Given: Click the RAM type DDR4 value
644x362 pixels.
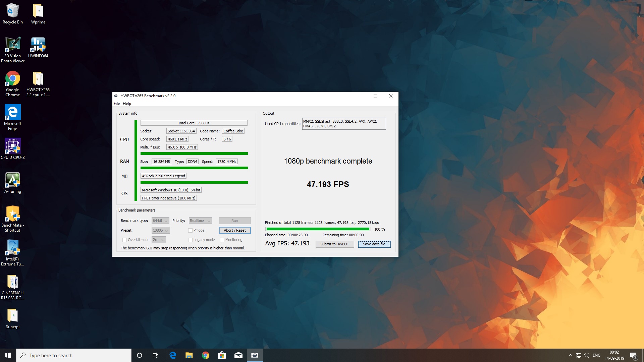Looking at the screenshot, I should click(x=193, y=162).
